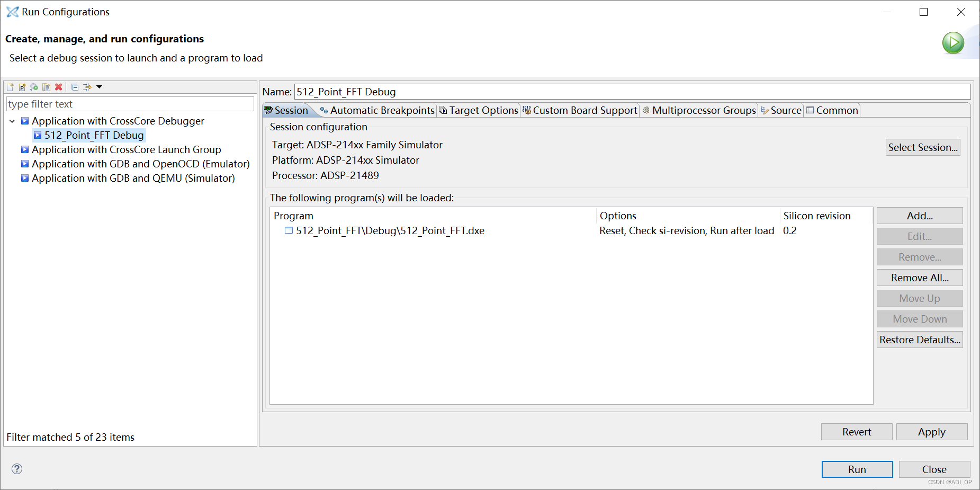Click the text 'Platform: ADSP-214xx Simulator'
This screenshot has height=490, width=980.
point(346,160)
